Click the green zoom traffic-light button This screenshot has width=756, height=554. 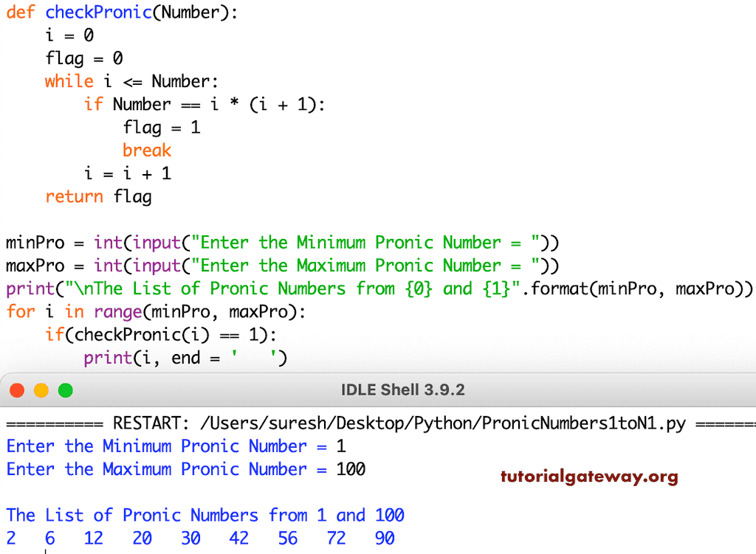coord(65,390)
